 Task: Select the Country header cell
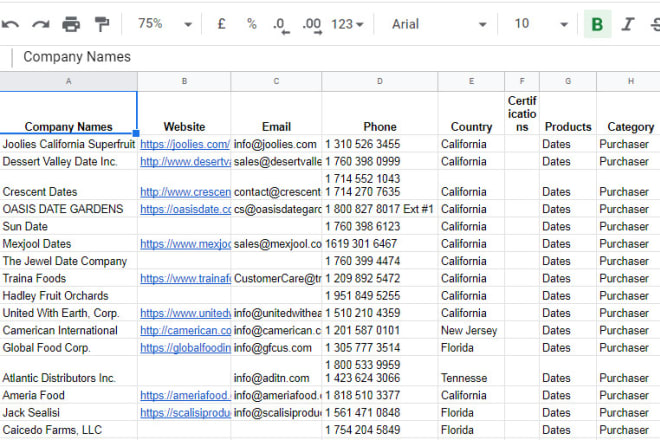(x=471, y=113)
